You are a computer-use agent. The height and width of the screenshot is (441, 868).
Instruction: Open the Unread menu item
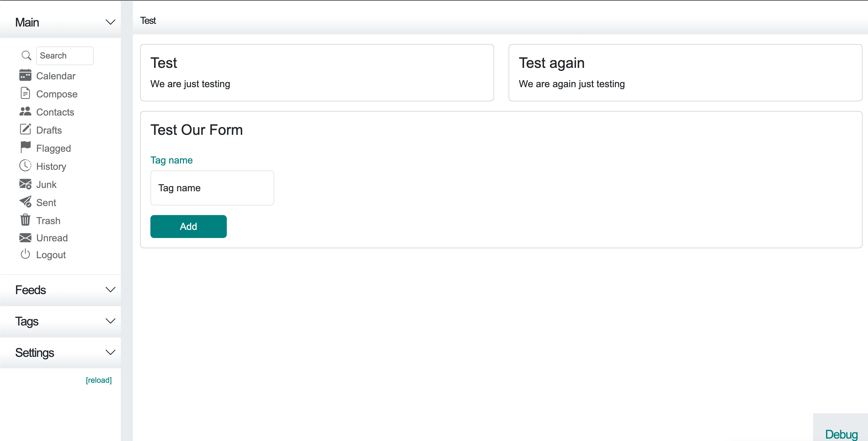click(52, 238)
